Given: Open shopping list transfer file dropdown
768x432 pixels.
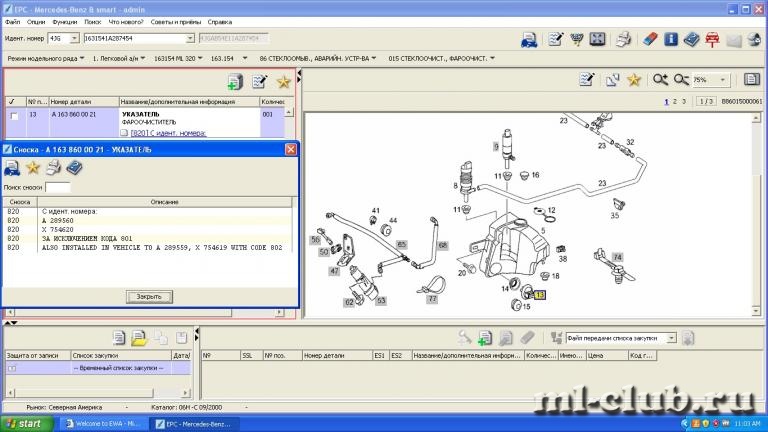Looking at the screenshot, I should tap(672, 338).
